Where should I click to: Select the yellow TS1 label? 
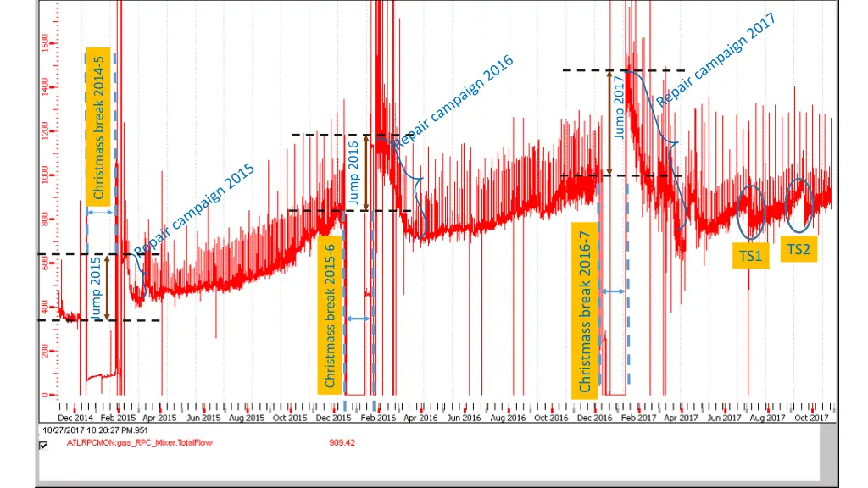[750, 255]
